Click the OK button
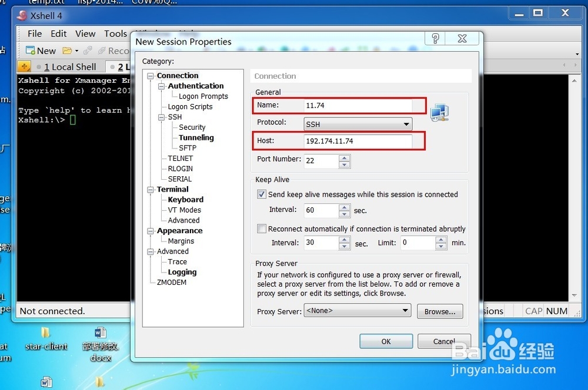 tap(386, 341)
